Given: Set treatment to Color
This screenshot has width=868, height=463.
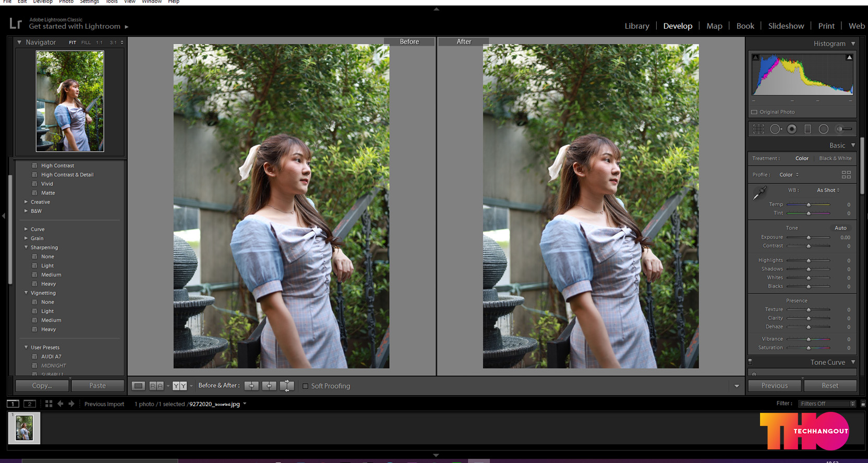Looking at the screenshot, I should tap(802, 158).
